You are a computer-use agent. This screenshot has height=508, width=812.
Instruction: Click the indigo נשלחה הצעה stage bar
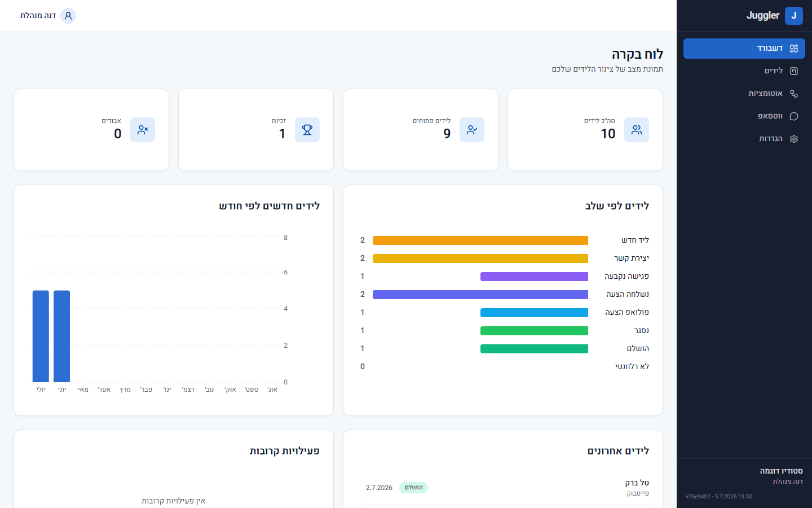480,295
